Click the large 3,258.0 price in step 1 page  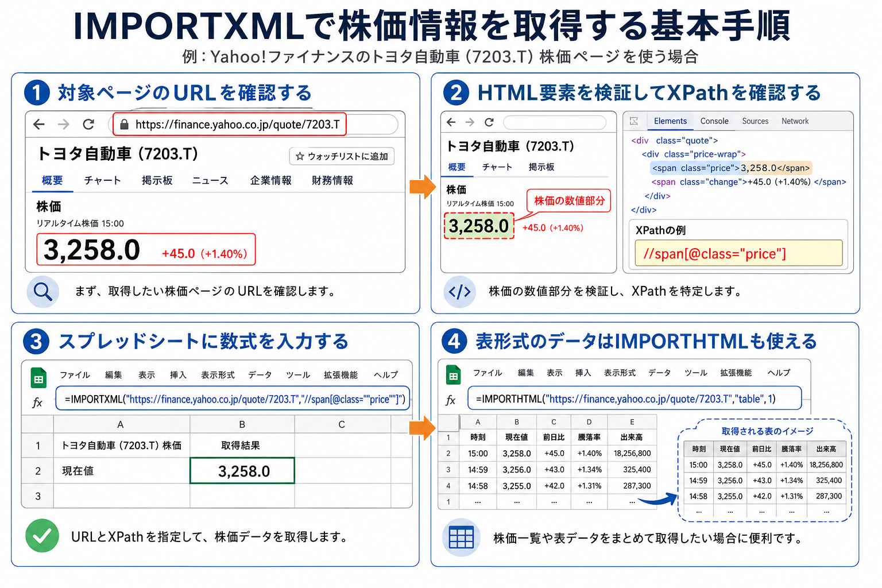[92, 250]
